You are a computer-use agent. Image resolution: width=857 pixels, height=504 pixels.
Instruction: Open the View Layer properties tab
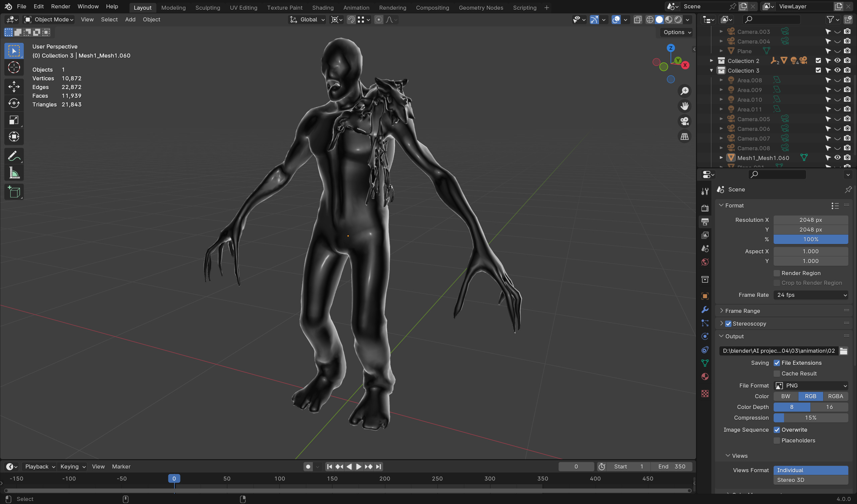(705, 235)
